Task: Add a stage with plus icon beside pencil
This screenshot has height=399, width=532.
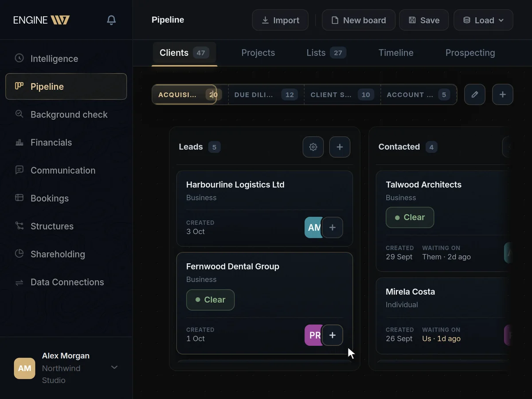Action: coord(503,94)
